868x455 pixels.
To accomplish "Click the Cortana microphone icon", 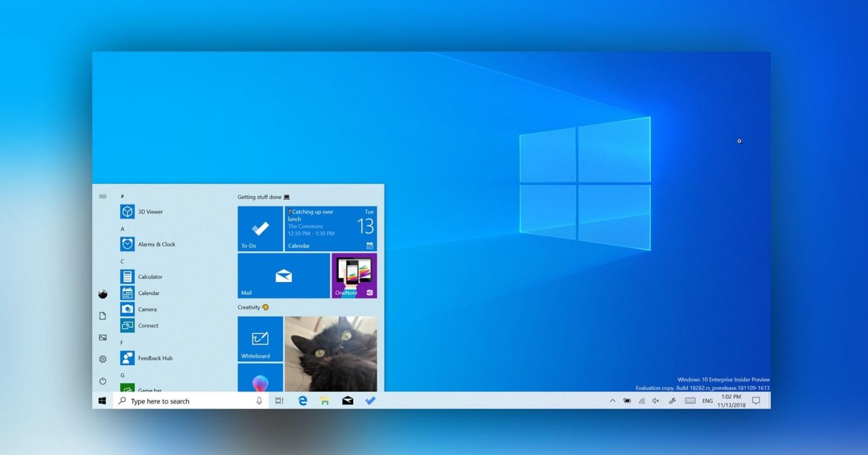I will pos(259,401).
